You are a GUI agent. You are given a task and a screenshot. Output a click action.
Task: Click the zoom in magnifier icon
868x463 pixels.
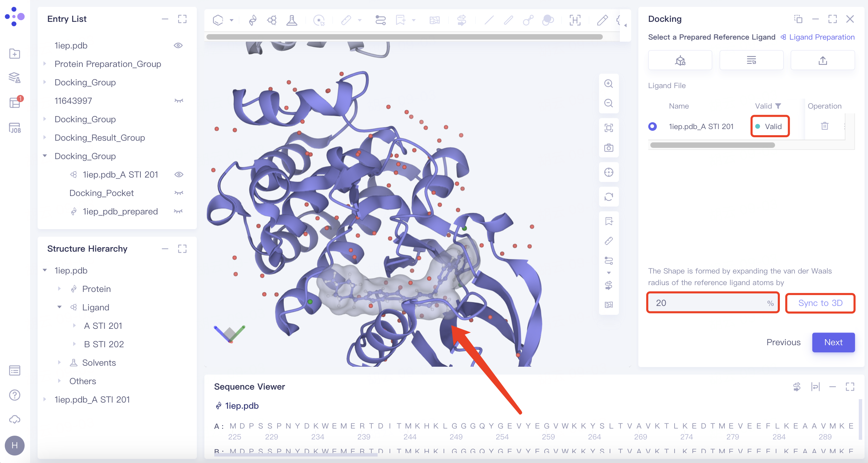(x=609, y=84)
